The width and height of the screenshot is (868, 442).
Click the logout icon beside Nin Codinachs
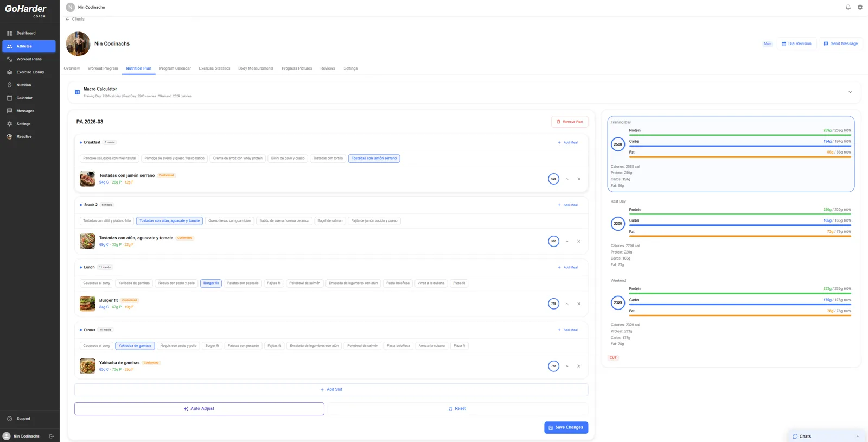(52, 436)
